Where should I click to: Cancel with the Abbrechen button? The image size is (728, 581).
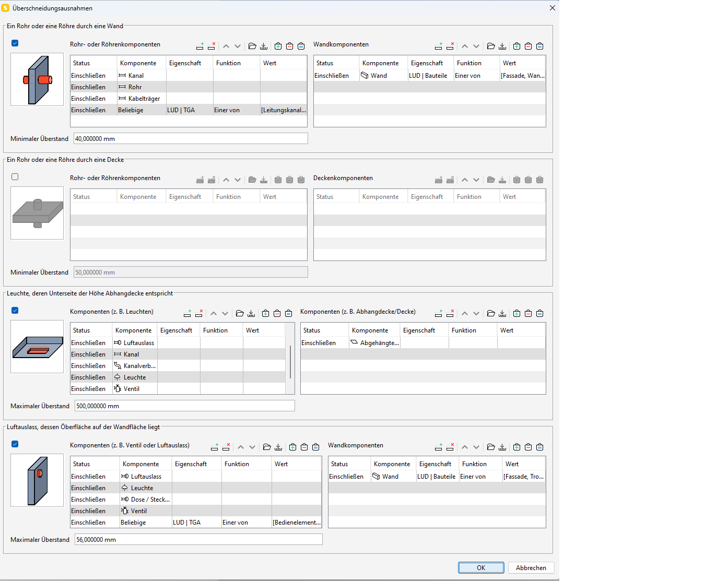point(531,567)
